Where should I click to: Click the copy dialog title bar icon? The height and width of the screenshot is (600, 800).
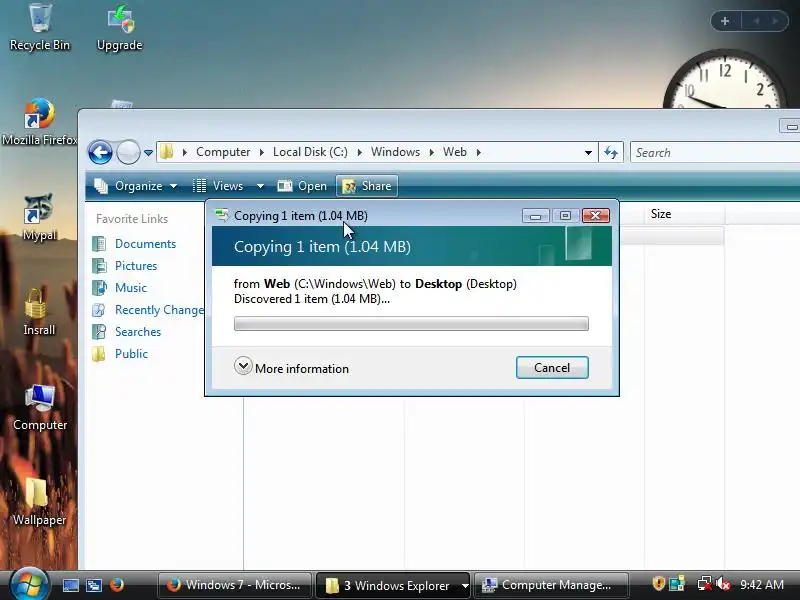tap(221, 215)
